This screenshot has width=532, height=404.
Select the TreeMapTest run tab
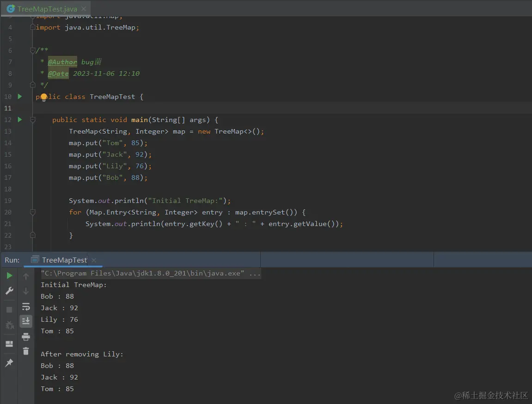click(64, 260)
